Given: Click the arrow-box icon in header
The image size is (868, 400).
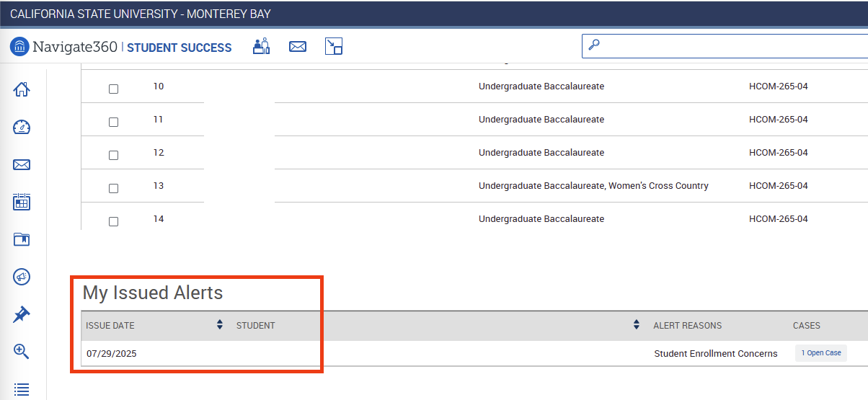Looking at the screenshot, I should click(333, 46).
